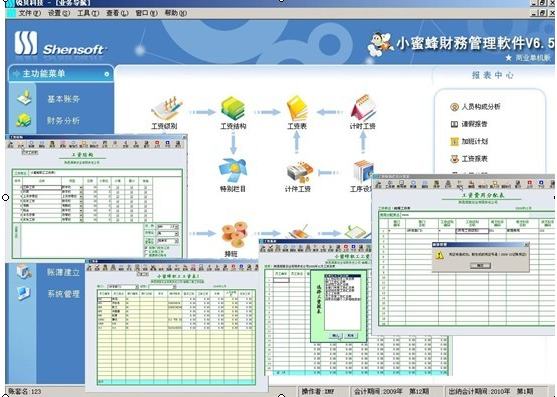Enable the middle unchecked option in 工资结构 window
This screenshot has height=397, width=557.
(x=146, y=251)
